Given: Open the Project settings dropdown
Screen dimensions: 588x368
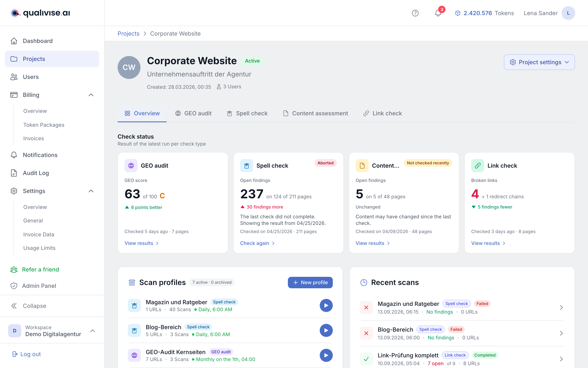Looking at the screenshot, I should [539, 62].
